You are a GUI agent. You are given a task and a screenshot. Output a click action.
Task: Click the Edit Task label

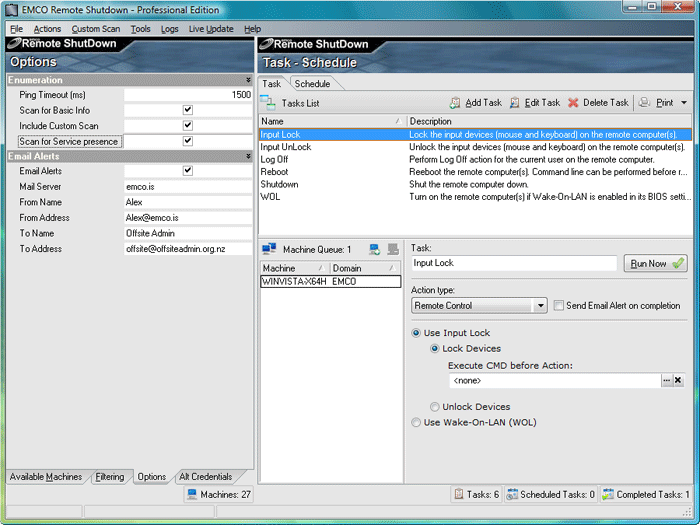pyautogui.click(x=542, y=103)
